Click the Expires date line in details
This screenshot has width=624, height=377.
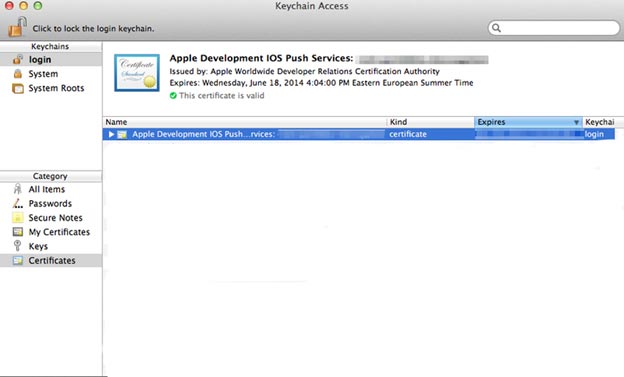click(321, 83)
